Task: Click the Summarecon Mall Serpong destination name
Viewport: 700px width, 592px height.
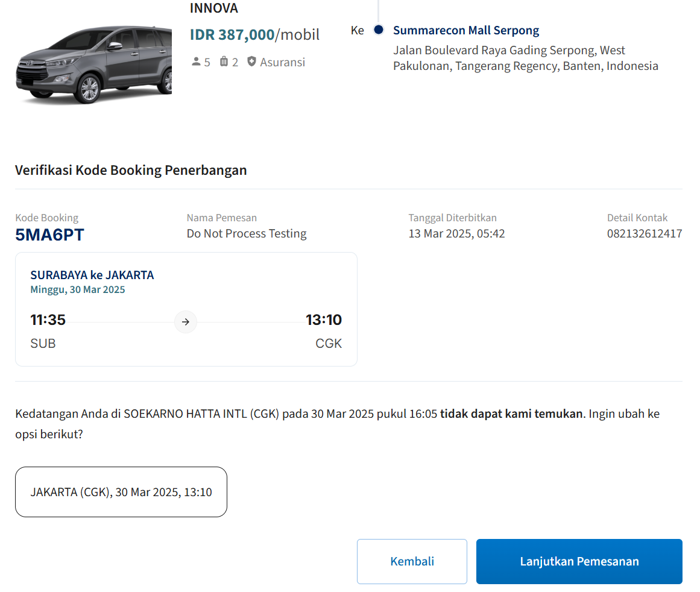Action: pyautogui.click(x=466, y=30)
